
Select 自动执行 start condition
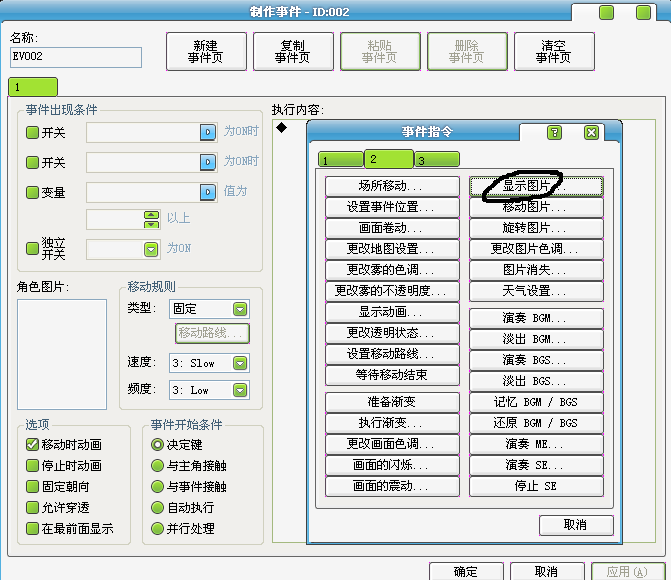(157, 507)
